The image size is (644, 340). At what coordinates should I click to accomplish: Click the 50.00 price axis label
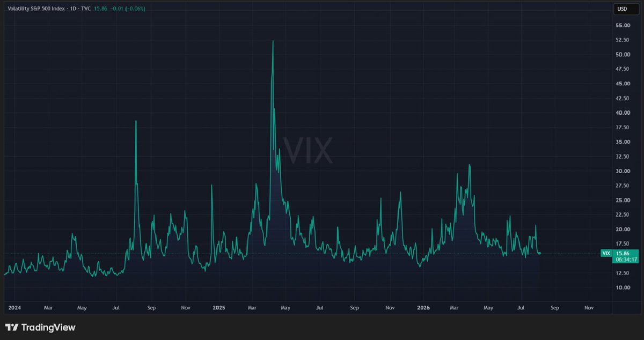623,54
